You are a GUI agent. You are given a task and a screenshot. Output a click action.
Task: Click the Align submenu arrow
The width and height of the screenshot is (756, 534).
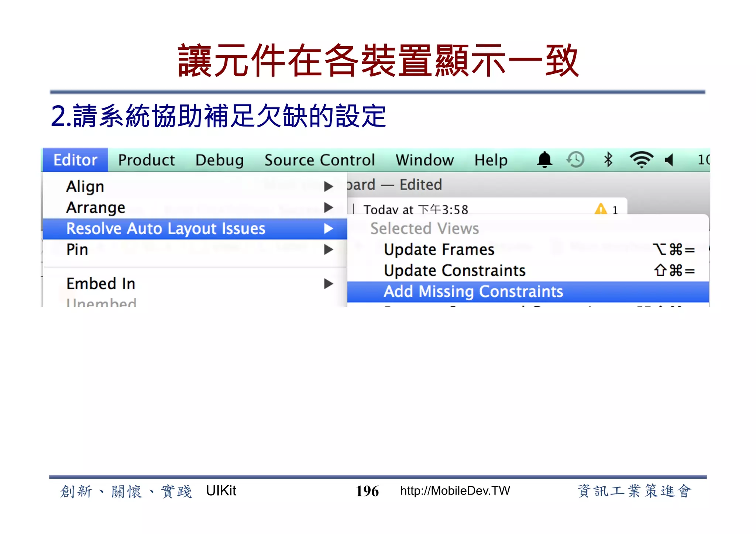click(329, 186)
